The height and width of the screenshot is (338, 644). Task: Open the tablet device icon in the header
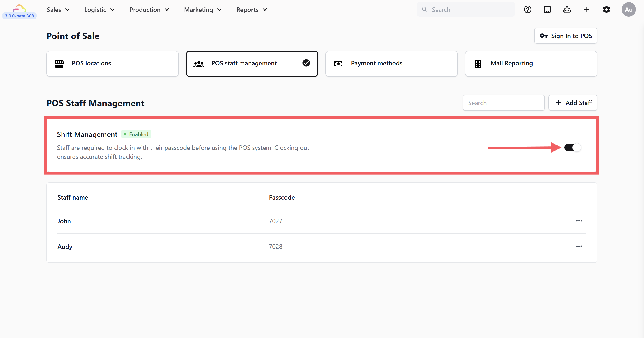547,9
